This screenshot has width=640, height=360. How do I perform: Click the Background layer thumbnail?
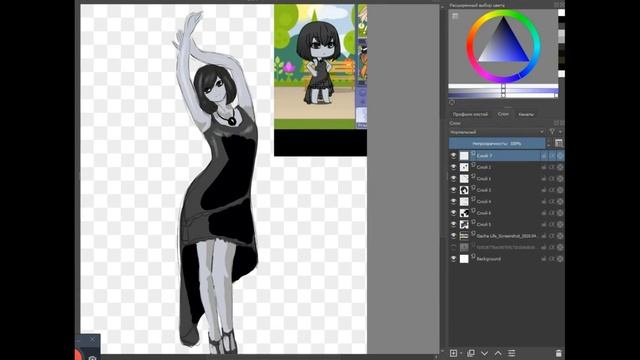point(464,259)
